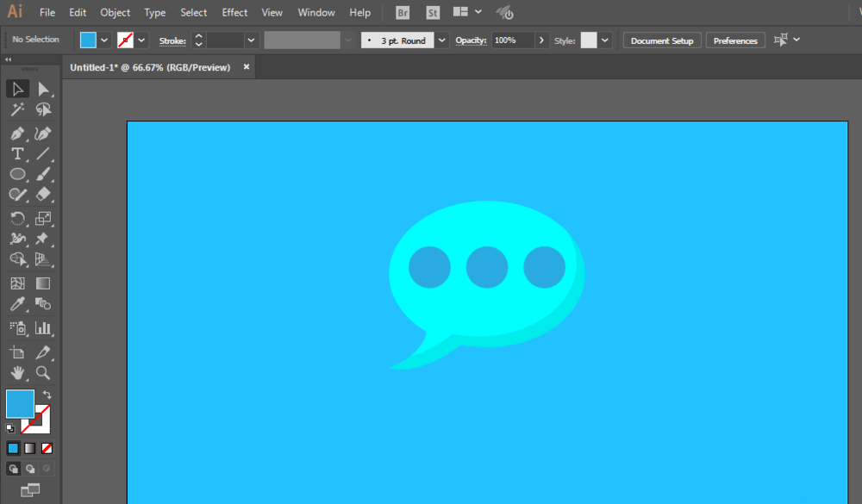
Task: Select the Paintbrush tool
Action: [43, 174]
